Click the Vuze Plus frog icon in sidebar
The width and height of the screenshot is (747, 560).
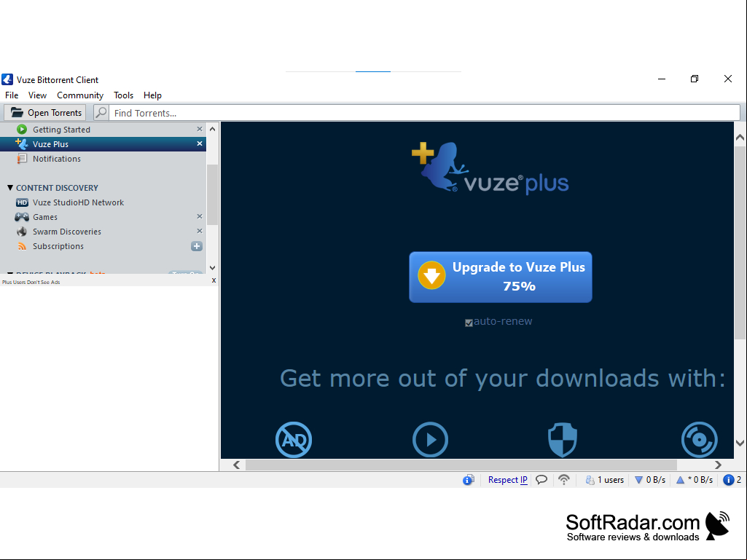point(22,143)
